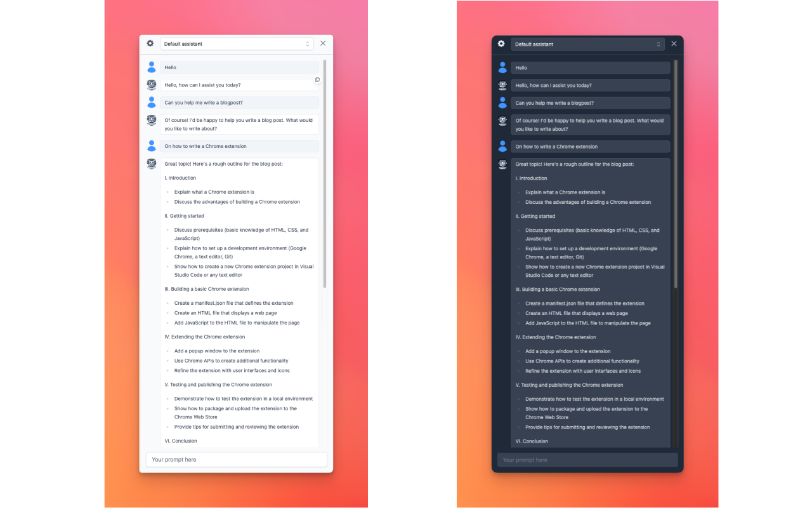
Task: Click bot avatar beside 'Great topic!' in dark window
Action: 502,164
